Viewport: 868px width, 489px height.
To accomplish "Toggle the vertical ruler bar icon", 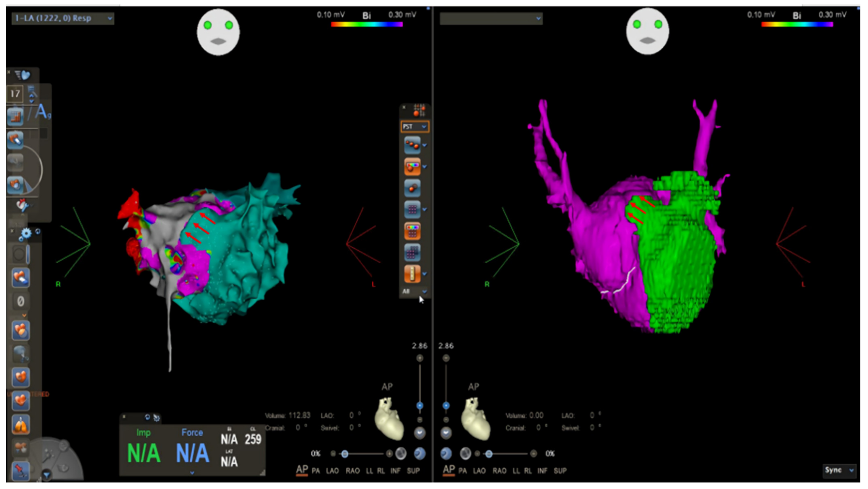I will (412, 274).
